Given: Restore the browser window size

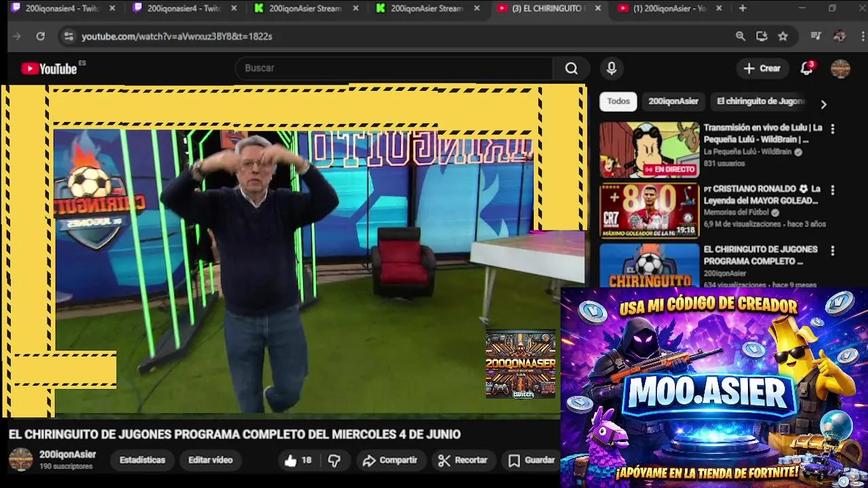Looking at the screenshot, I should 832,8.
